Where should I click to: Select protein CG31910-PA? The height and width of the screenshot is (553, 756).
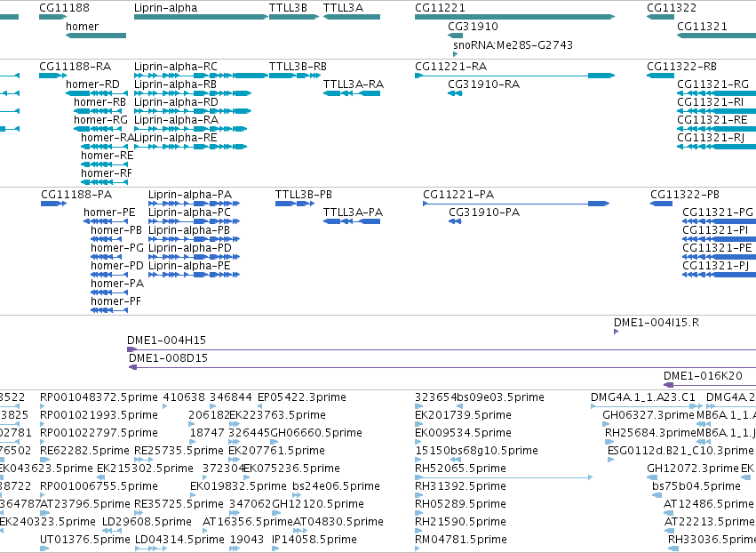coord(484,212)
